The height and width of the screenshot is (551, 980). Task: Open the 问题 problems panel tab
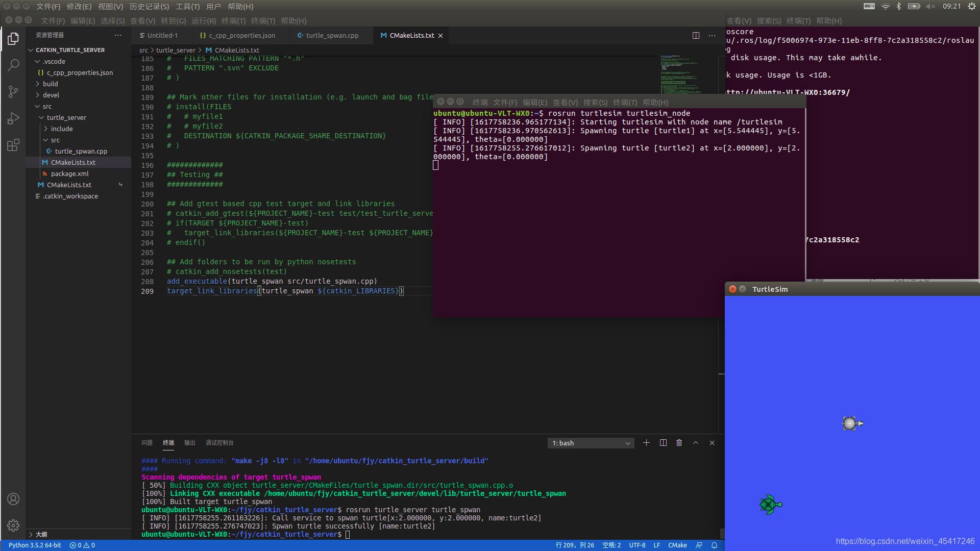point(147,443)
